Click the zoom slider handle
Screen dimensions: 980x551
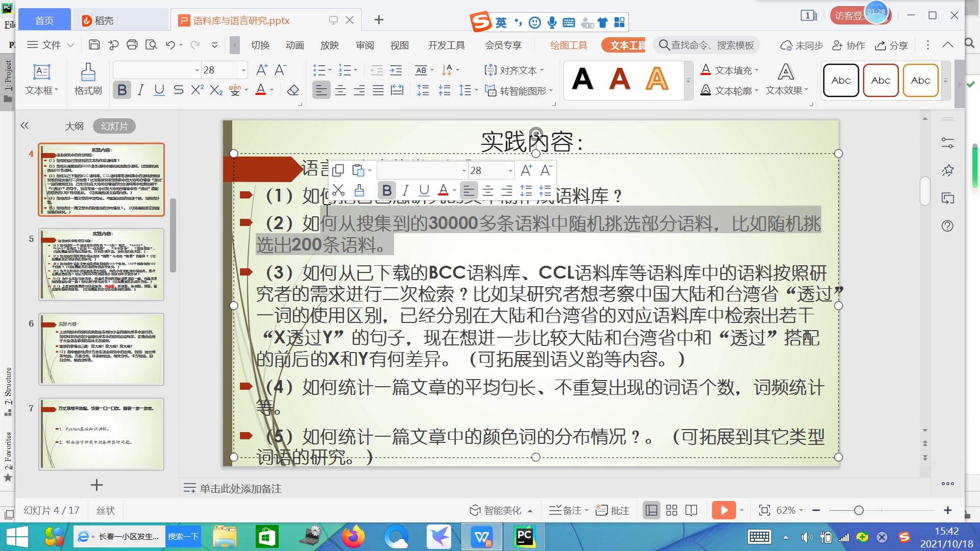click(x=859, y=510)
